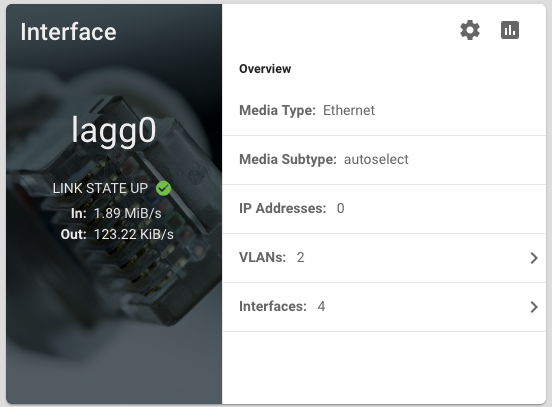
Task: Click the LINK STATE UP label
Action: pos(100,188)
